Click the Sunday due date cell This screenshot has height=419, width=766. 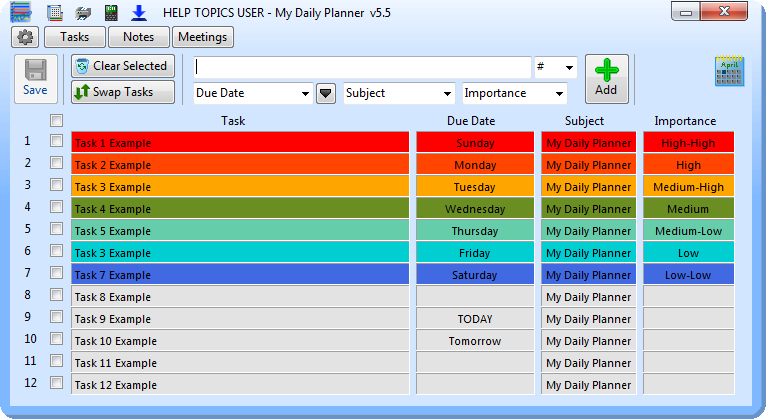[475, 142]
